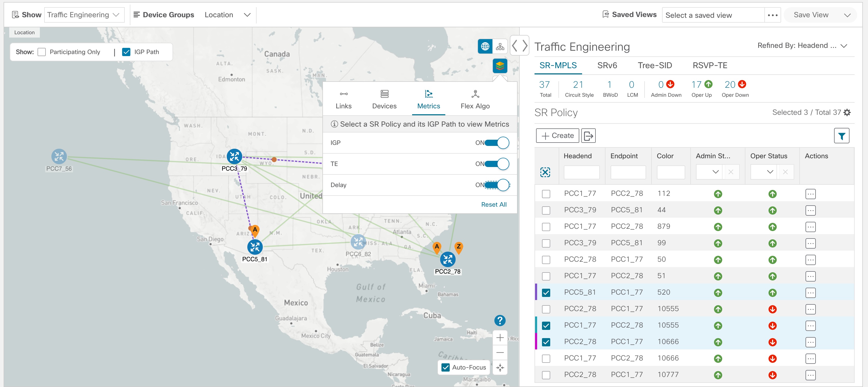Click the map layers stack icon
Viewport: 868px width, 387px height.
[500, 66]
